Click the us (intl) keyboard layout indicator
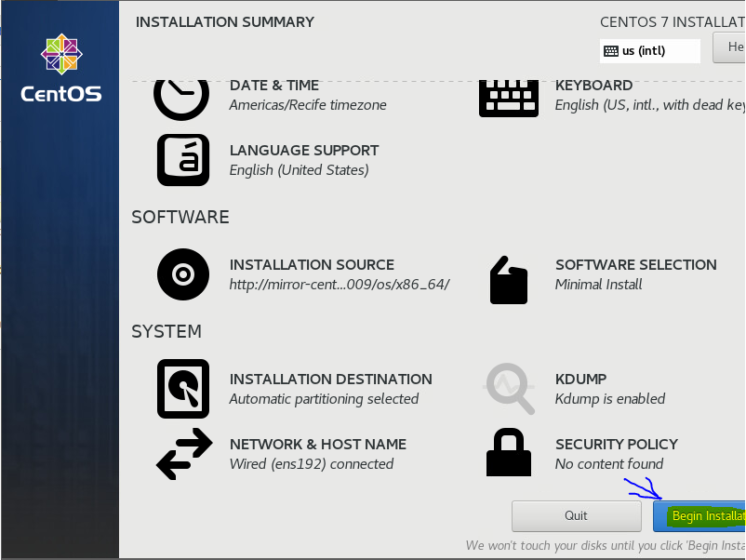This screenshot has width=746, height=560. pyautogui.click(x=650, y=50)
